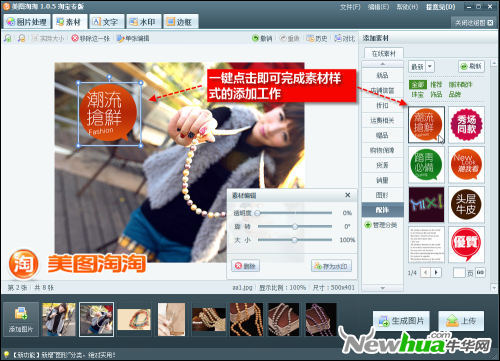The image size is (500, 361).
Task: Select the 图形 category
Action: tap(382, 195)
